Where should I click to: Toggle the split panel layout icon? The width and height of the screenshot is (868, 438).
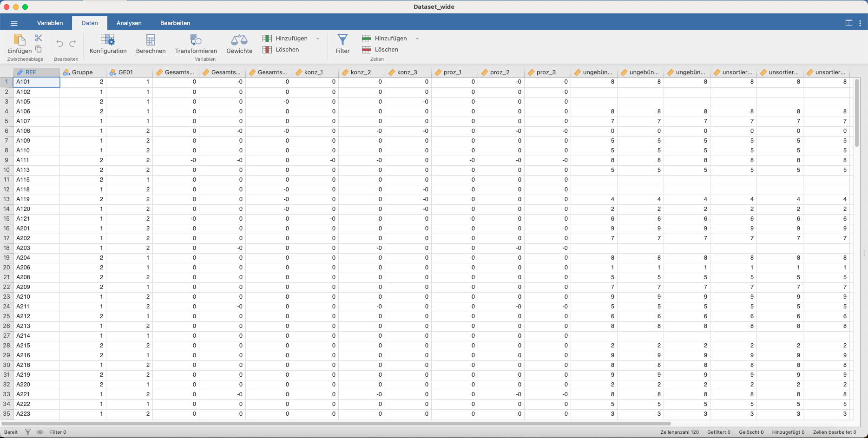coord(849,23)
